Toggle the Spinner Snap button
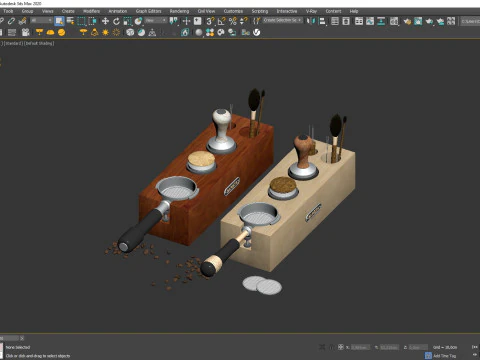 pos(244,21)
